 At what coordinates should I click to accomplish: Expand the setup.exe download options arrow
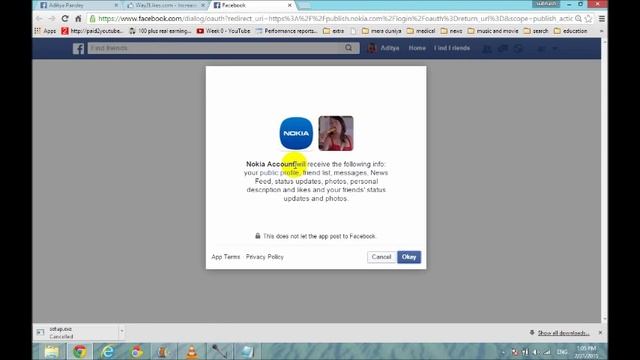coord(122,331)
